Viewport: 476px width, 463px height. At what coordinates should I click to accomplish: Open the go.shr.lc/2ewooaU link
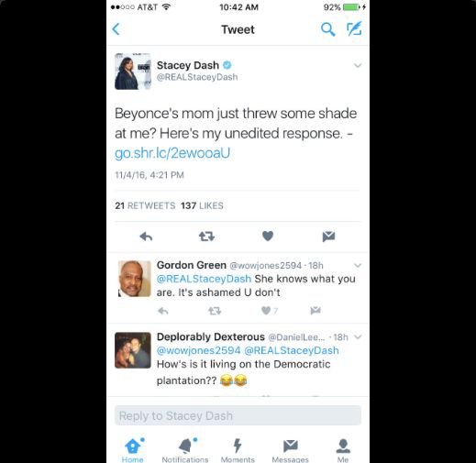172,153
